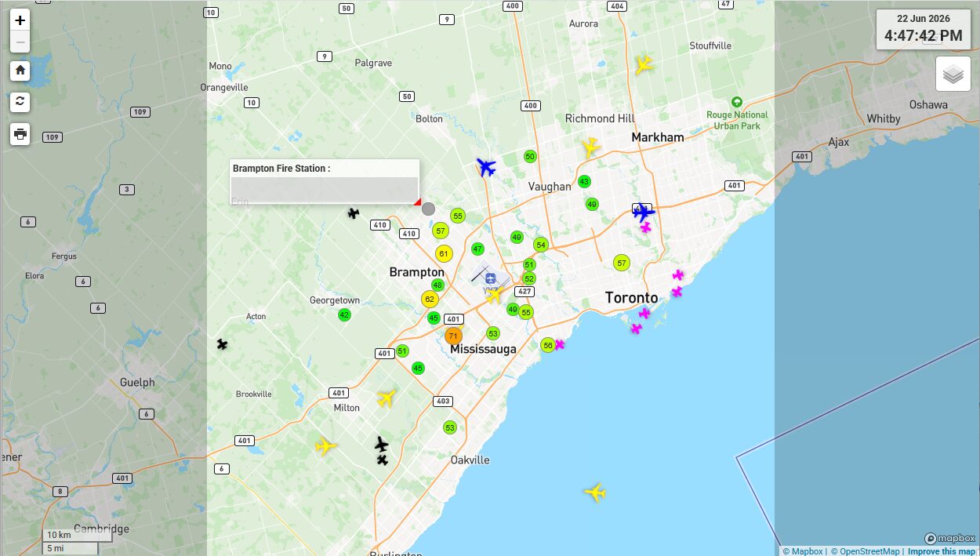Viewport: 980px width, 556px height.
Task: Click the 56 noise marker on lakeshore
Action: click(x=548, y=345)
